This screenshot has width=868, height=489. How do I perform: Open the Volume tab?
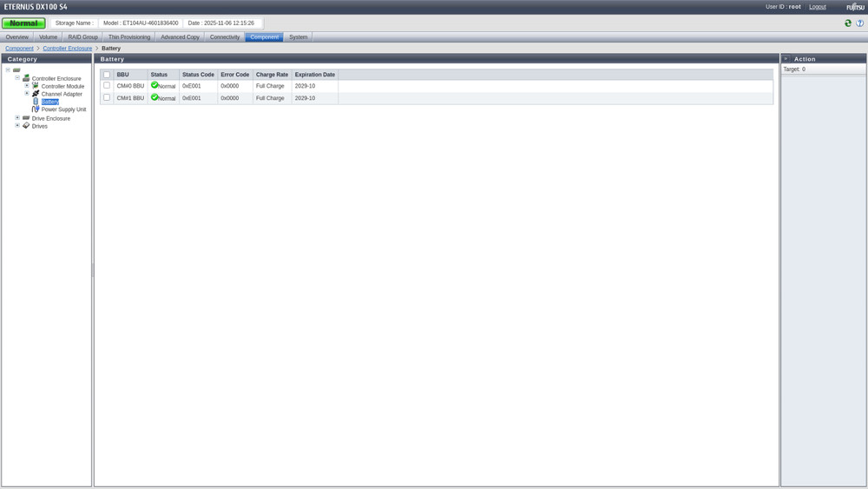point(48,37)
